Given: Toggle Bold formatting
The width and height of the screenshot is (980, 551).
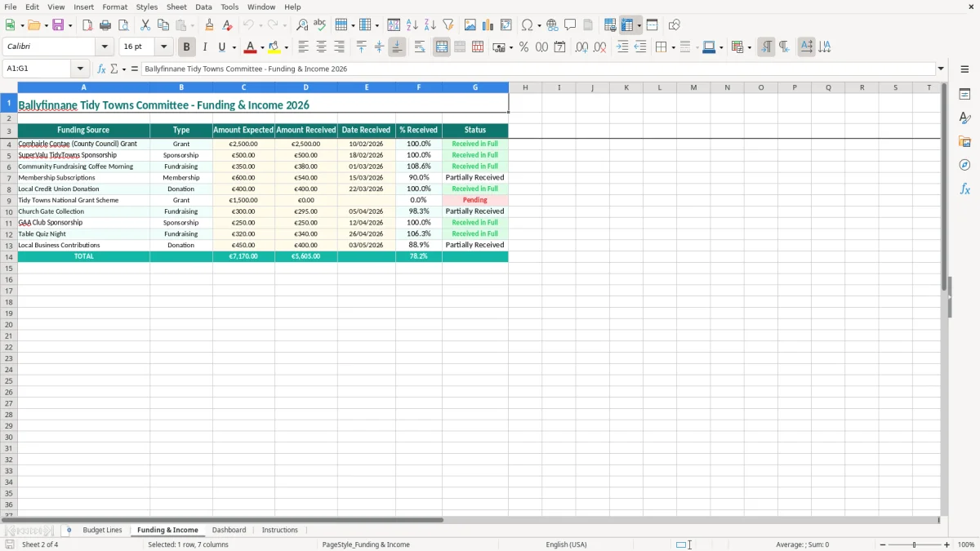Looking at the screenshot, I should click(x=187, y=47).
